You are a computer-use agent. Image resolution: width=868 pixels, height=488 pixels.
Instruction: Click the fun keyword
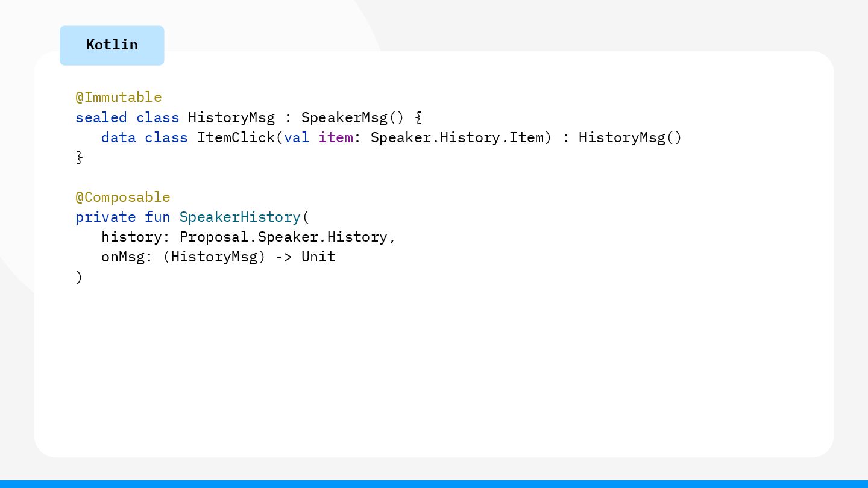157,217
